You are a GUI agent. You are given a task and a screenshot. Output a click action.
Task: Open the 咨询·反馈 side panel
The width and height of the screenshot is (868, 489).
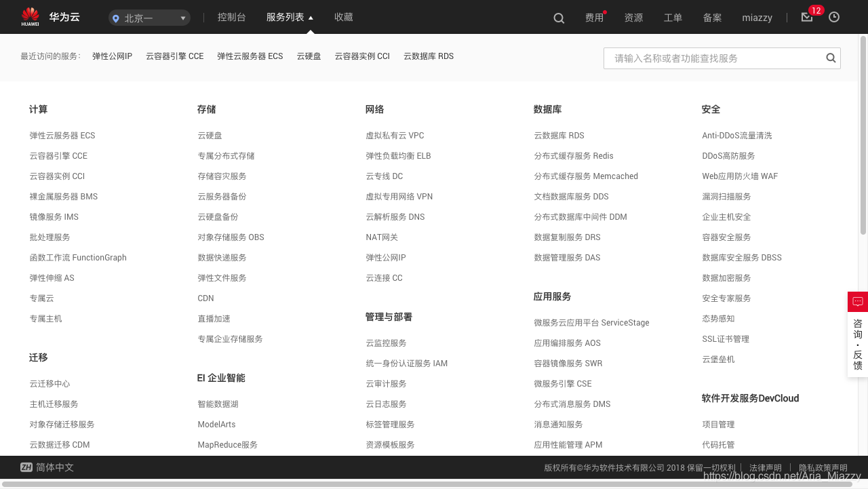[858, 344]
